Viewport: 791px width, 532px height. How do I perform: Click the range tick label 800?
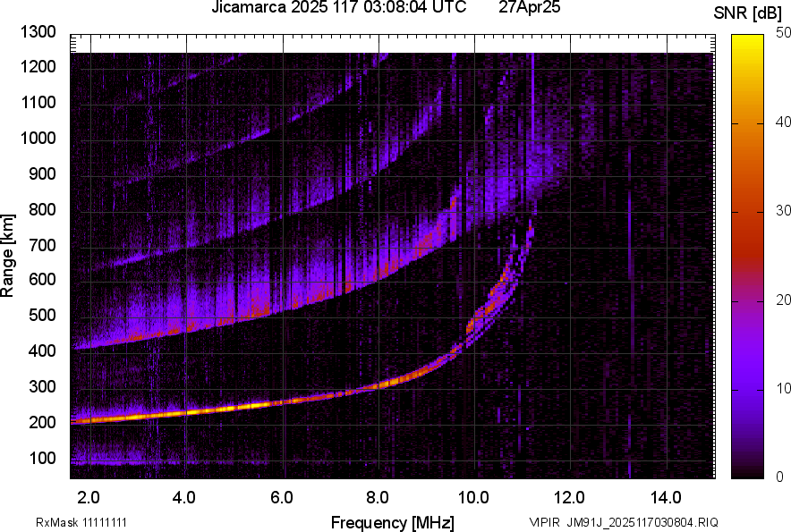pyautogui.click(x=42, y=209)
